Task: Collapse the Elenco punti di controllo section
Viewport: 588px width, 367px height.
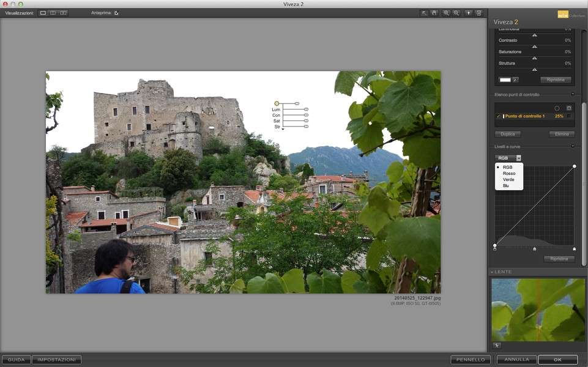Action: pyautogui.click(x=573, y=94)
